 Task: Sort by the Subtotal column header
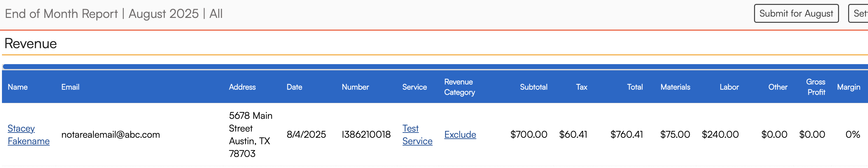tap(533, 87)
